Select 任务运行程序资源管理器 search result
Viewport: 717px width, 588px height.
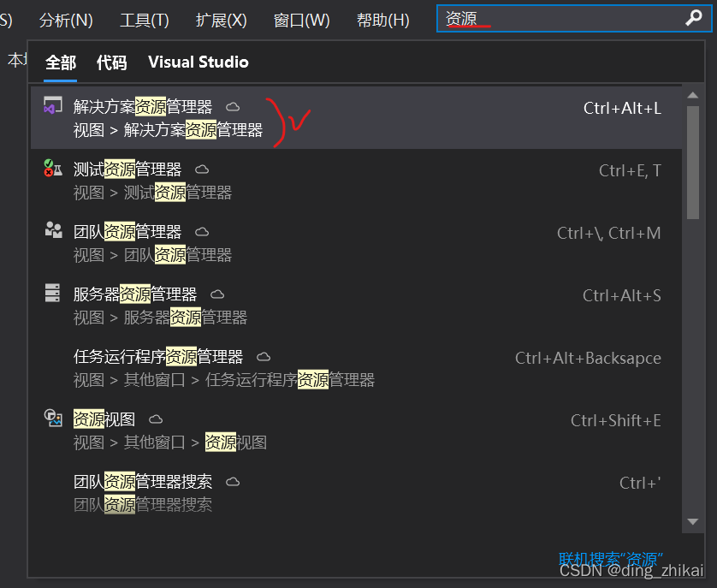pyautogui.click(x=356, y=368)
